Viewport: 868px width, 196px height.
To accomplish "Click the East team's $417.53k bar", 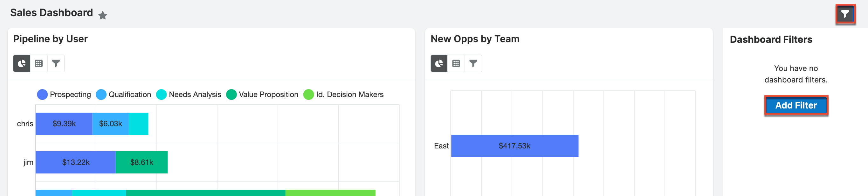I will point(514,146).
